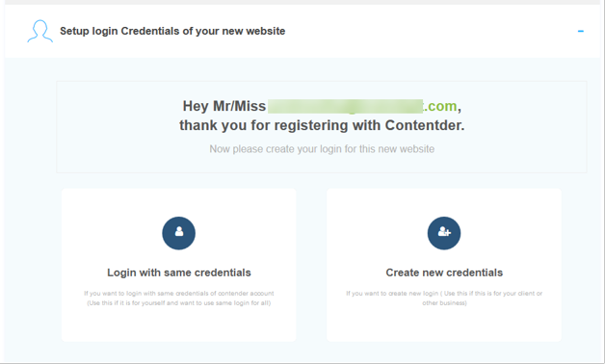Image resolution: width=605 pixels, height=364 pixels.
Task: Click the blurred email address in greeting
Action: point(345,106)
